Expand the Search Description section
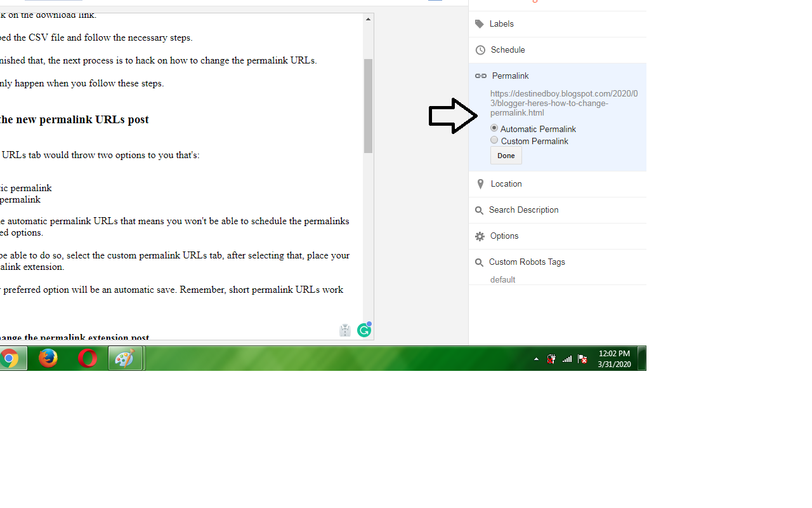Screen dimensions: 812x508 click(558, 210)
